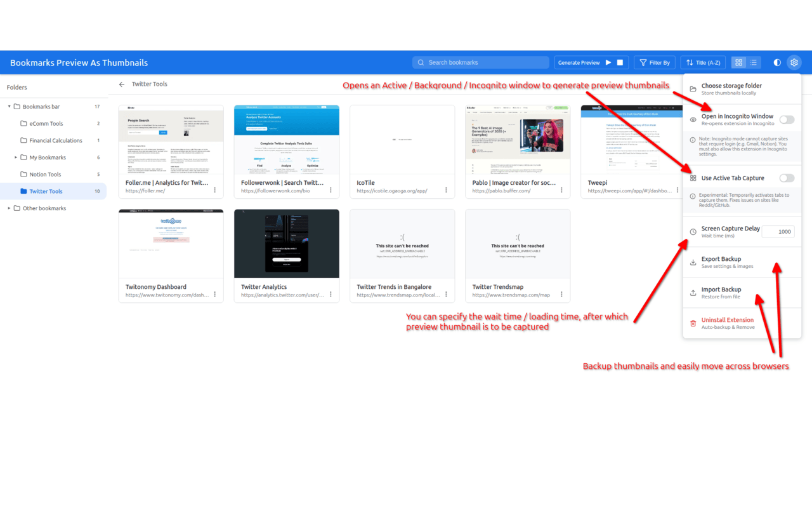Viewport: 812px width, 508px height.
Task: Click the IcoTile bookmark title
Action: (x=366, y=183)
